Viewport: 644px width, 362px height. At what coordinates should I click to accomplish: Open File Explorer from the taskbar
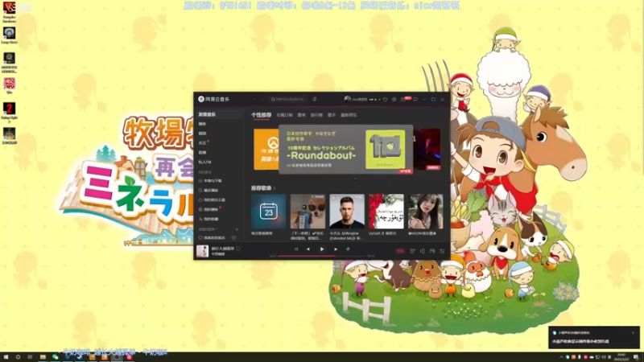click(x=43, y=357)
